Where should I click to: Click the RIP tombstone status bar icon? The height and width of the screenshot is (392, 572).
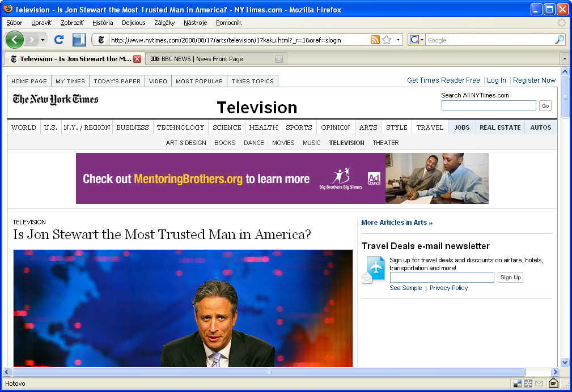coord(553,384)
